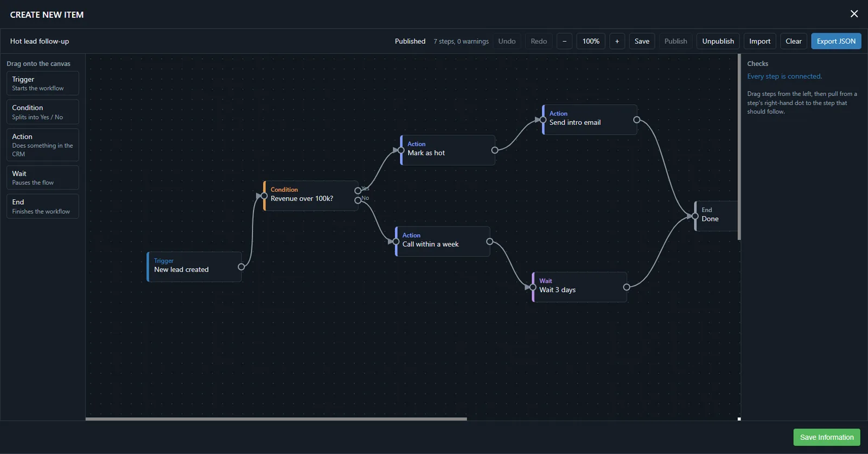
Task: Select the End palette item
Action: point(43,206)
